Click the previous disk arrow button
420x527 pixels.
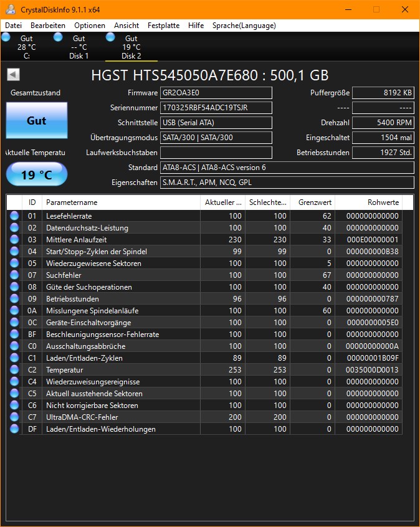click(x=14, y=75)
